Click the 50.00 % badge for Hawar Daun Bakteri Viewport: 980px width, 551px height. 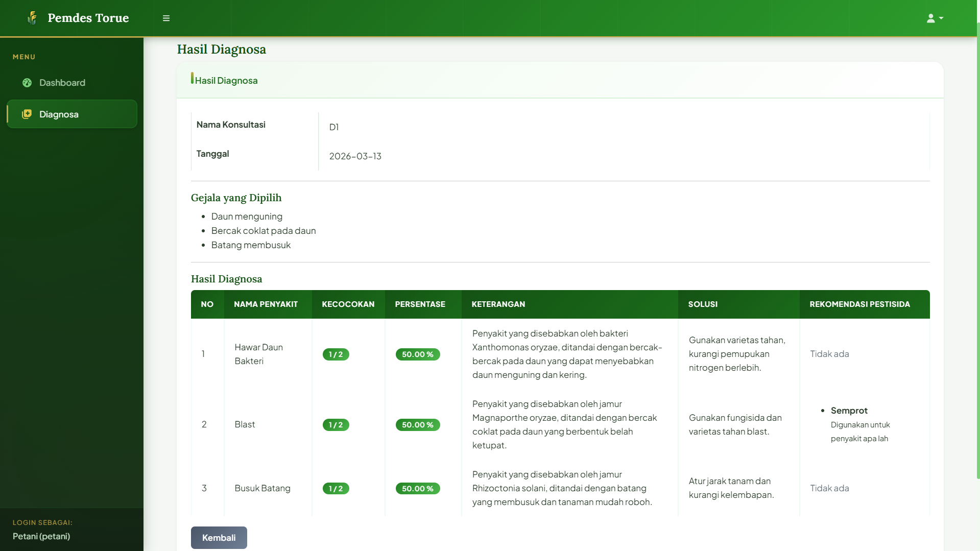(417, 354)
